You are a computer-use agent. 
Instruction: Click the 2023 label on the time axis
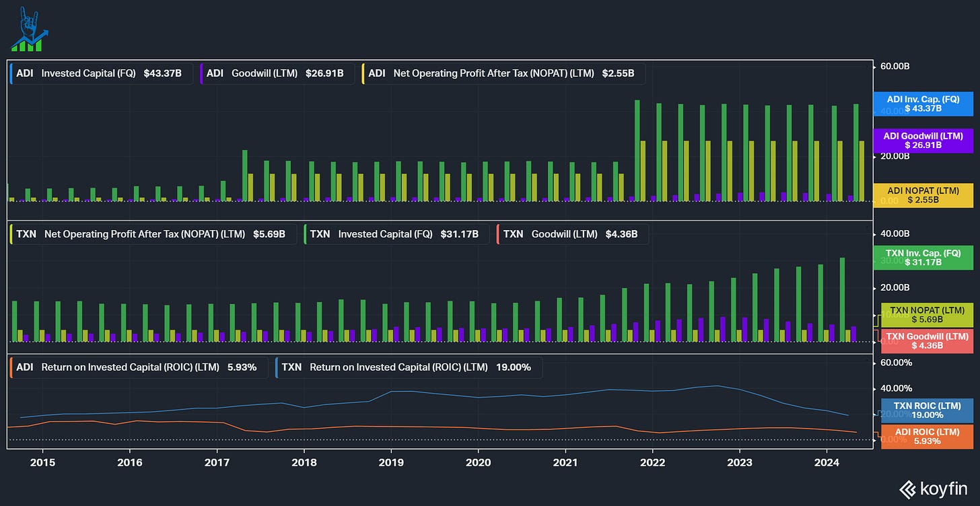pyautogui.click(x=740, y=462)
